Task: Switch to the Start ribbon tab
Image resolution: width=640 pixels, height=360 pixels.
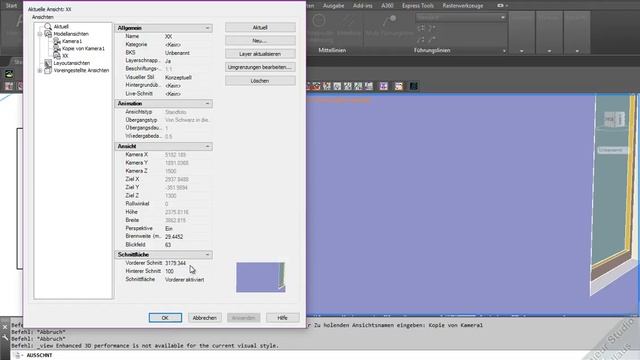Action: click(11, 6)
